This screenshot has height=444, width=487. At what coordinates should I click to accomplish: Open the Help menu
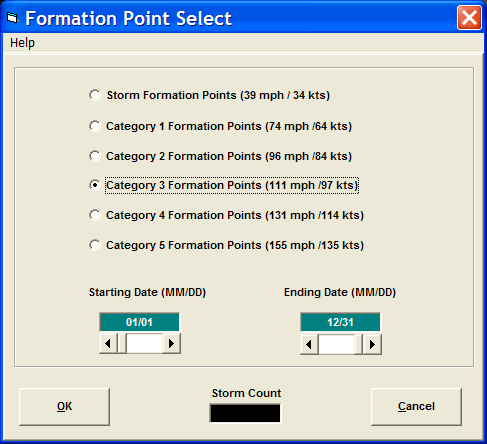[22, 43]
